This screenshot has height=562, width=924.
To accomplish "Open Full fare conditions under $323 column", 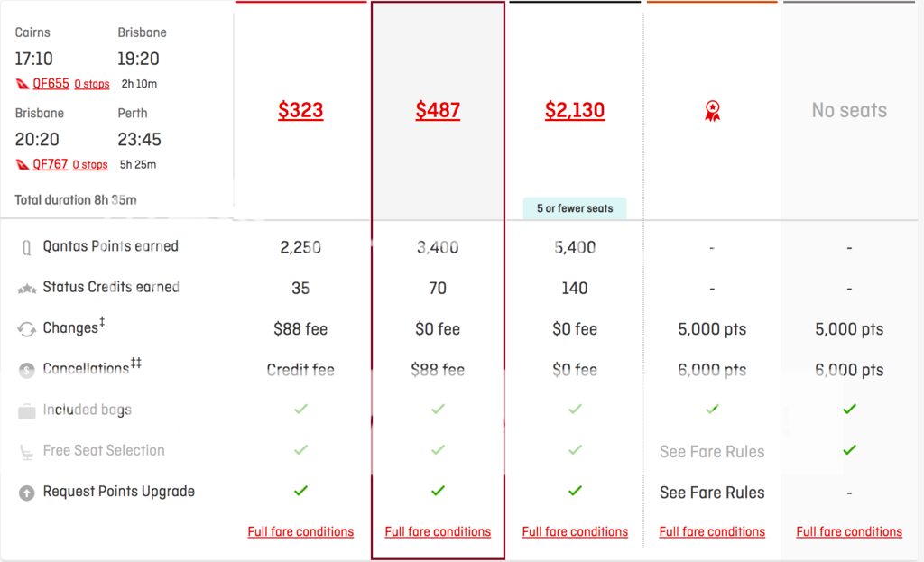I will pos(300,531).
